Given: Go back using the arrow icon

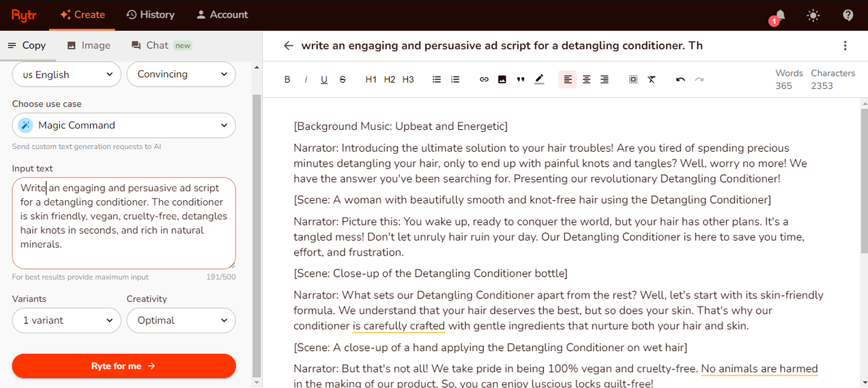Looking at the screenshot, I should pos(289,45).
